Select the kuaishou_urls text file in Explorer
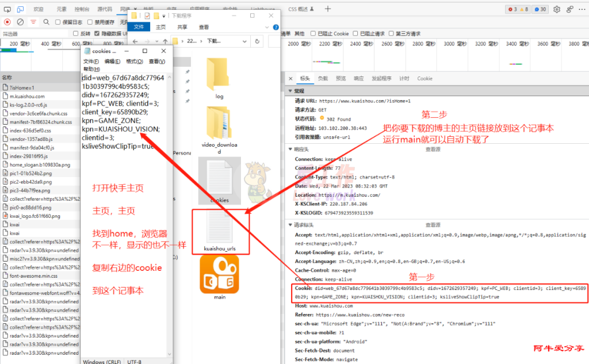This screenshot has width=589, height=364. pos(220,231)
